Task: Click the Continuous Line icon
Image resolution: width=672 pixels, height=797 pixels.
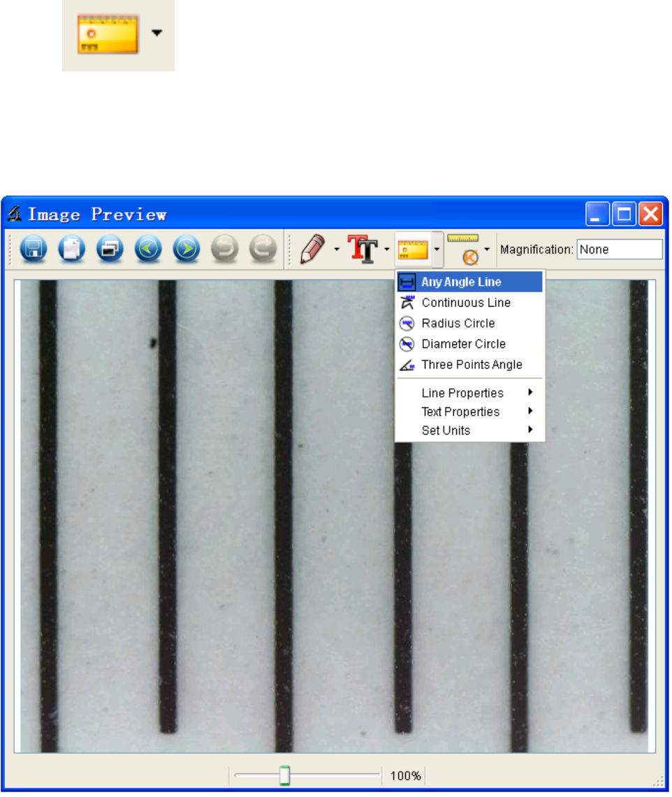Action: [x=407, y=303]
